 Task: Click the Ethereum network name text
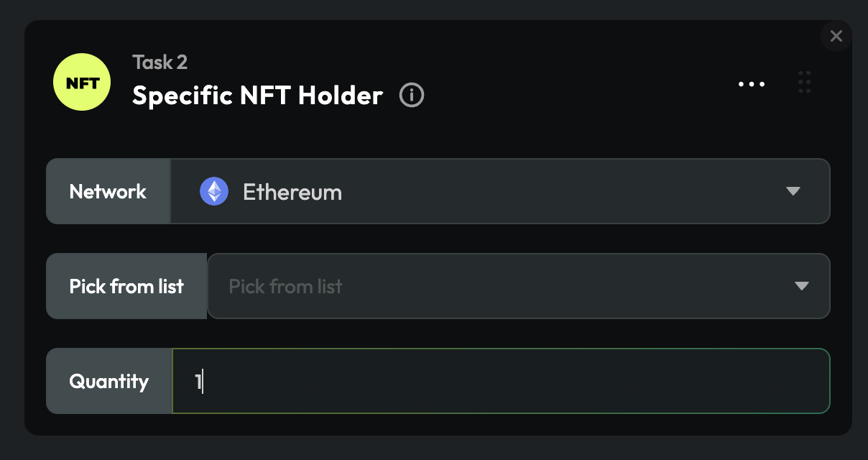[x=292, y=192]
